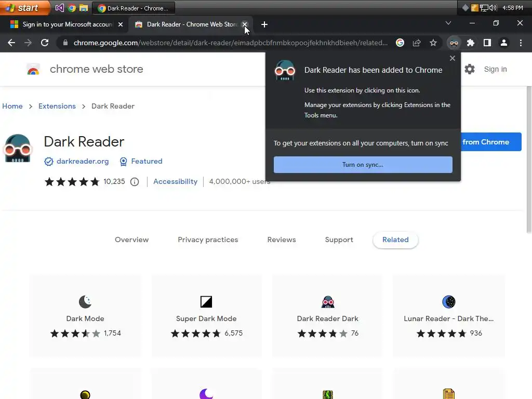Switch to the Privacy practices tab
Screen dimensions: 532x399
point(208,240)
